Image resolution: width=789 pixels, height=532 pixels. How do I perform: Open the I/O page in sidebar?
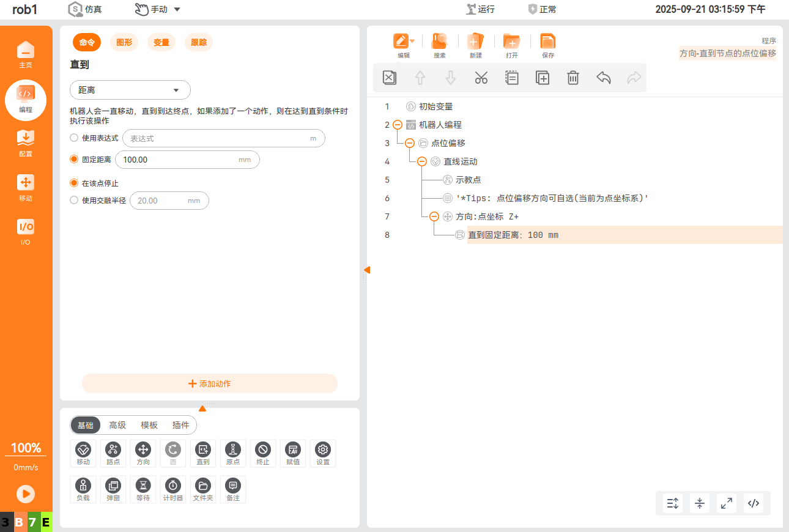pyautogui.click(x=26, y=231)
